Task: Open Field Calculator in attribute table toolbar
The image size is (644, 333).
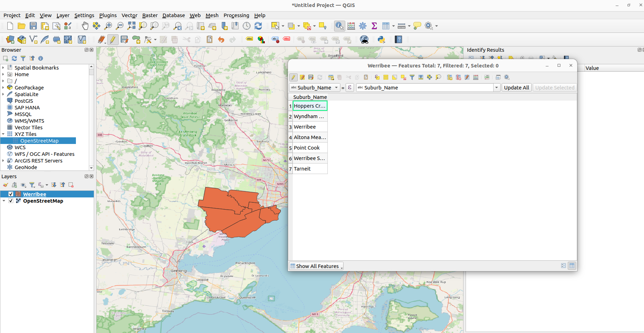Action: tap(476, 77)
